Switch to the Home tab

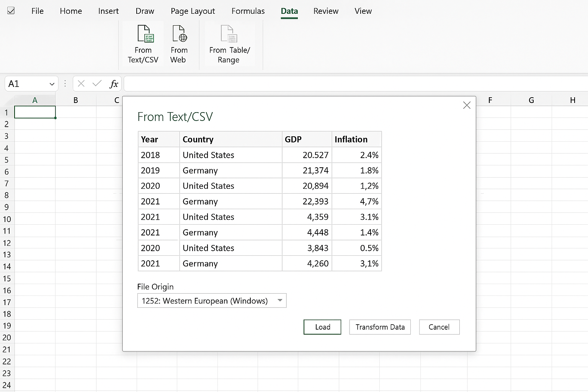71,11
